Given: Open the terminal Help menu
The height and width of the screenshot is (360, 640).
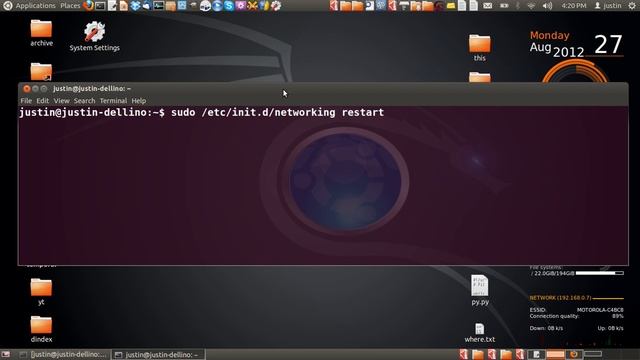Looking at the screenshot, I should [139, 100].
